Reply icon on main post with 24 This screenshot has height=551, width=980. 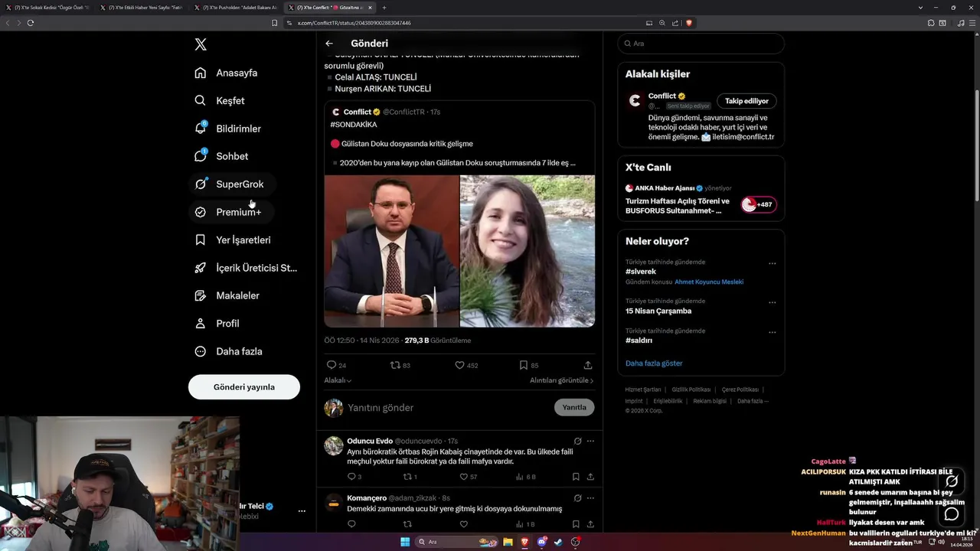coord(332,365)
